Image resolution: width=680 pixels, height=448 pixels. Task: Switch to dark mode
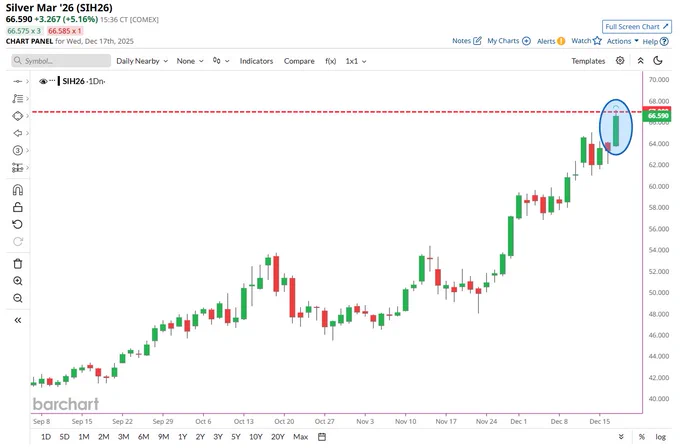[x=658, y=61]
